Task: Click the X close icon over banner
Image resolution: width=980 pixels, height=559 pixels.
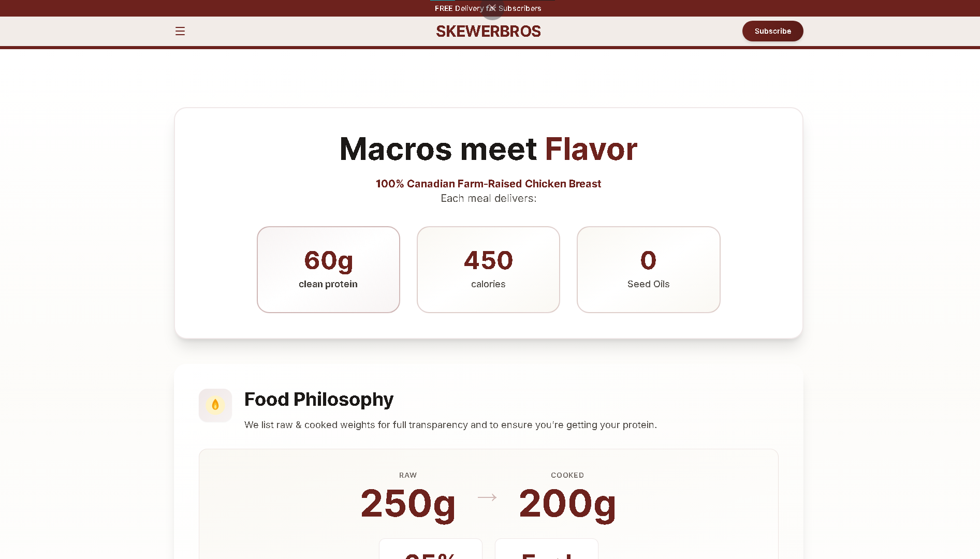Action: click(492, 8)
